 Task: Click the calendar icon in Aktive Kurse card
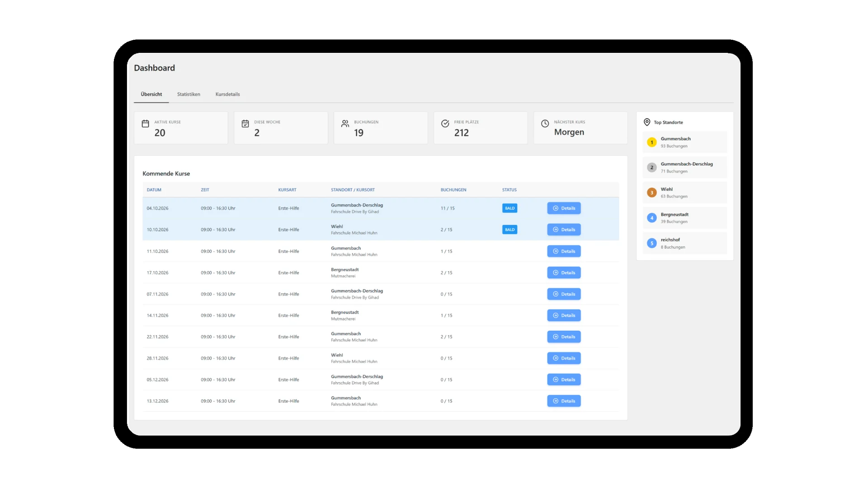pos(145,123)
